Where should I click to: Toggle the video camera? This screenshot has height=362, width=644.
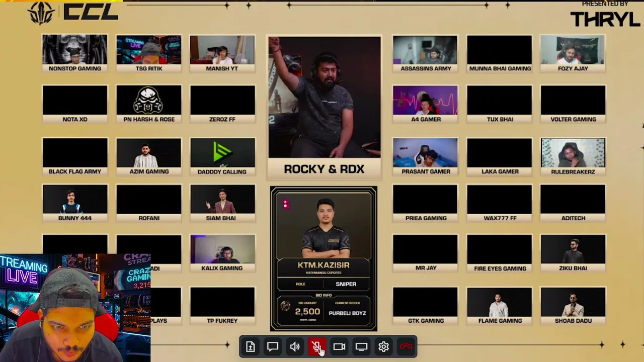(339, 347)
